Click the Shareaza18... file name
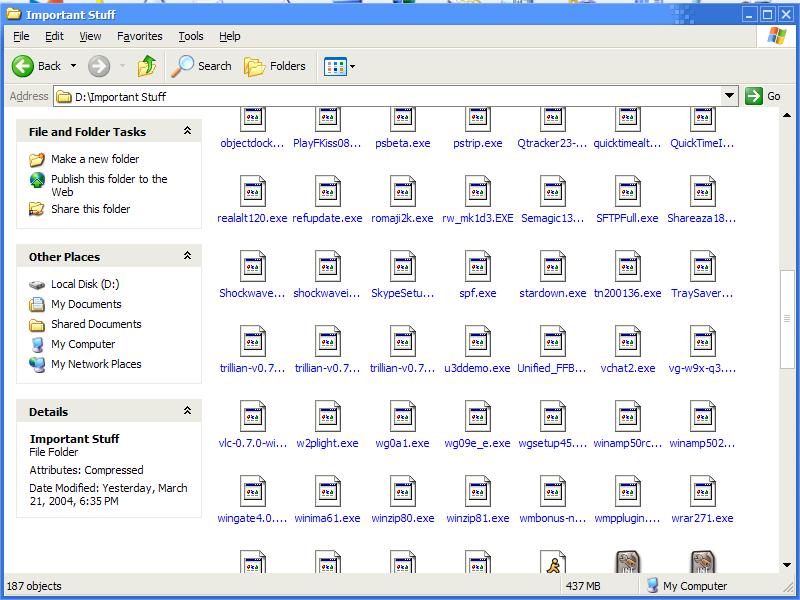 [702, 218]
